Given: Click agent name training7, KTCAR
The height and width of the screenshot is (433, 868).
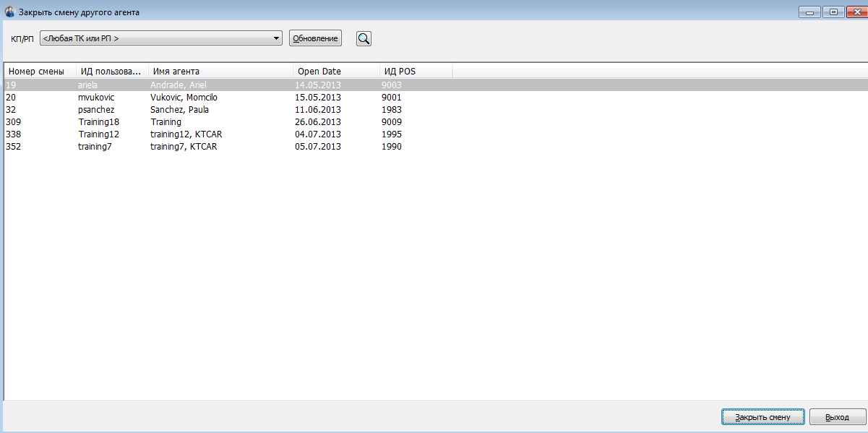Looking at the screenshot, I should point(184,147).
